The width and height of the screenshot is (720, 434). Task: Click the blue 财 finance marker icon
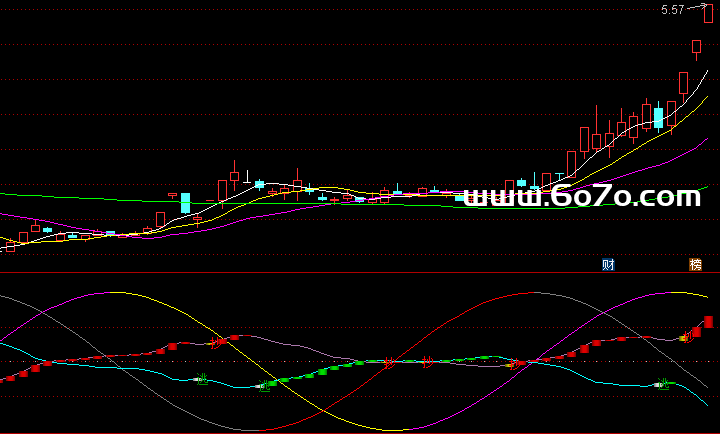click(x=608, y=264)
